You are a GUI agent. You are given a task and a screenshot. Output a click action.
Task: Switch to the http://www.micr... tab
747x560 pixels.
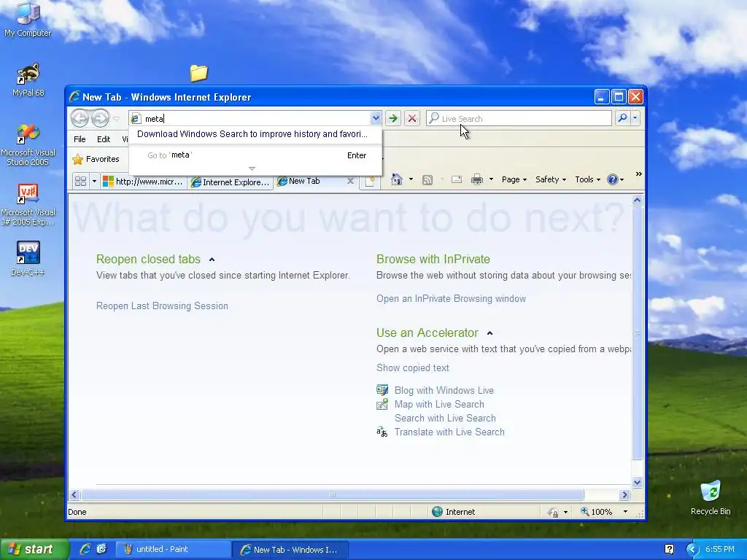[143, 182]
